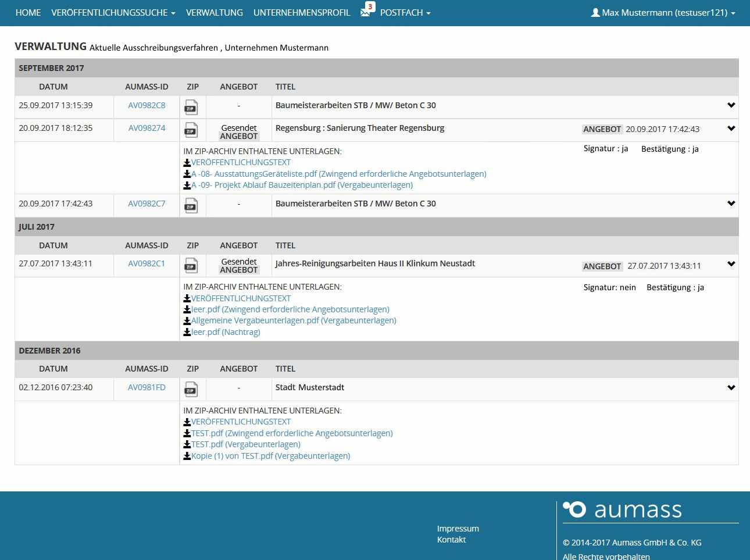750x560 pixels.
Task: Click ANGEBOT badge dated 20.09.2017 17:42:43
Action: (602, 129)
